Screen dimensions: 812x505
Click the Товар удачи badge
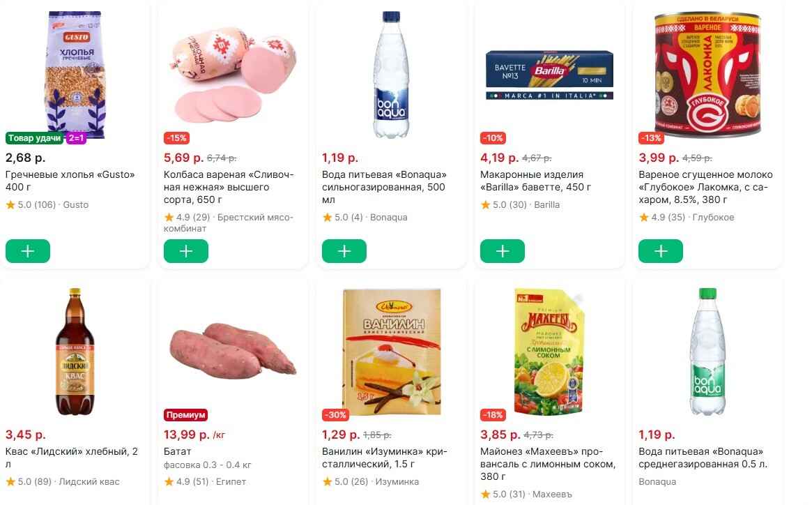34,138
